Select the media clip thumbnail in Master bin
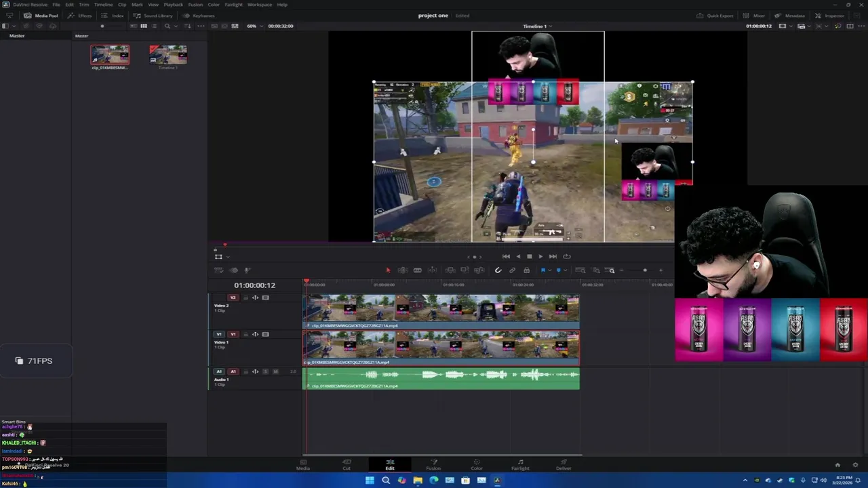This screenshot has width=868, height=488. pos(110,55)
